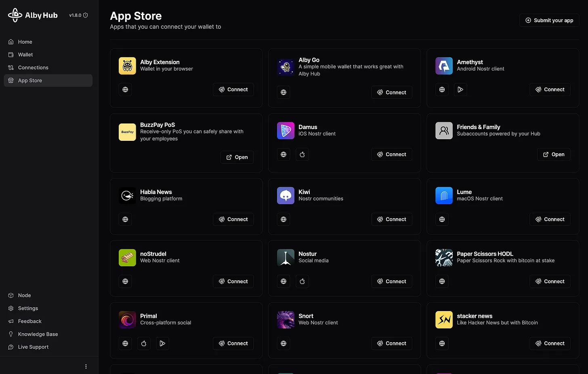Open Connections in the sidebar
The image size is (588, 374).
tap(48, 68)
